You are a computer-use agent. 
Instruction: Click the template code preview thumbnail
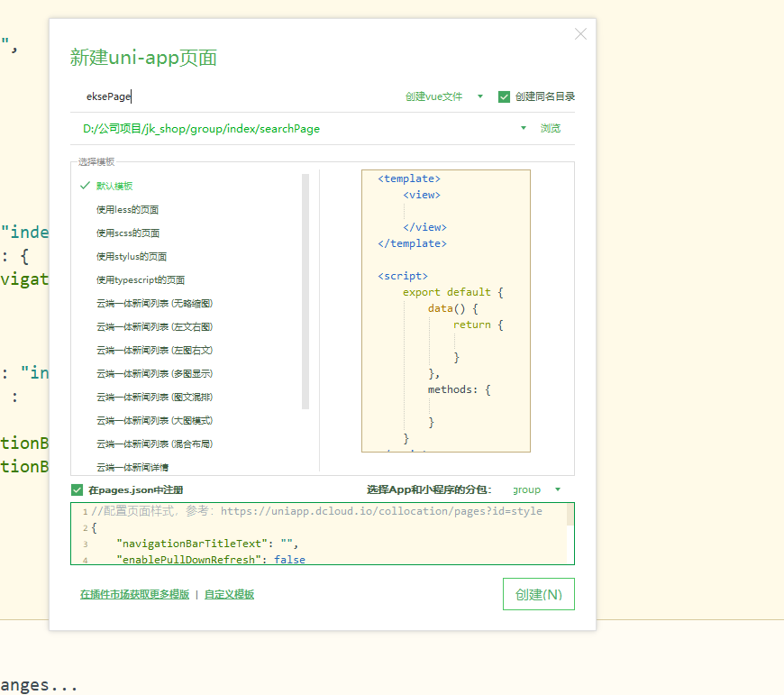click(445, 311)
